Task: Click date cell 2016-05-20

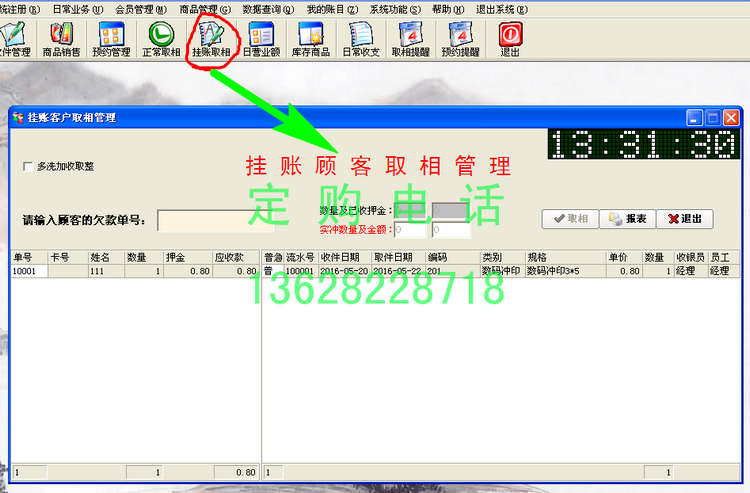Action: pos(344,271)
